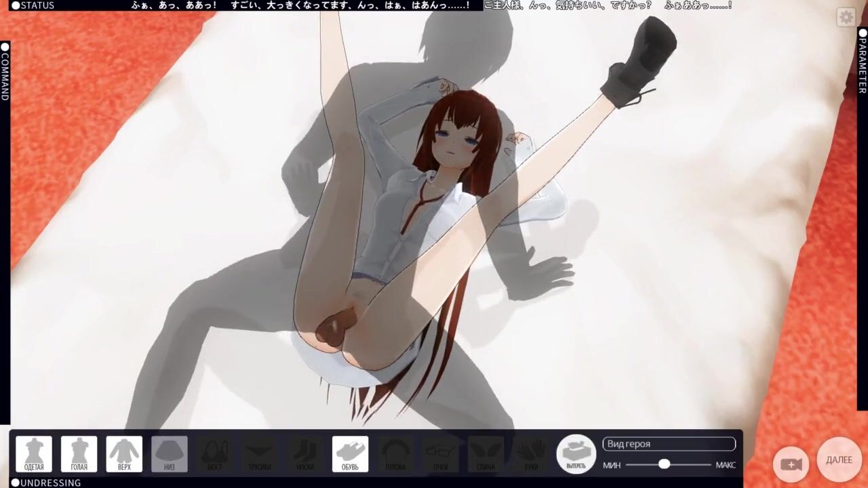Click the МИН–МАКС slider handle
Image resolution: width=868 pixels, height=488 pixels.
664,464
